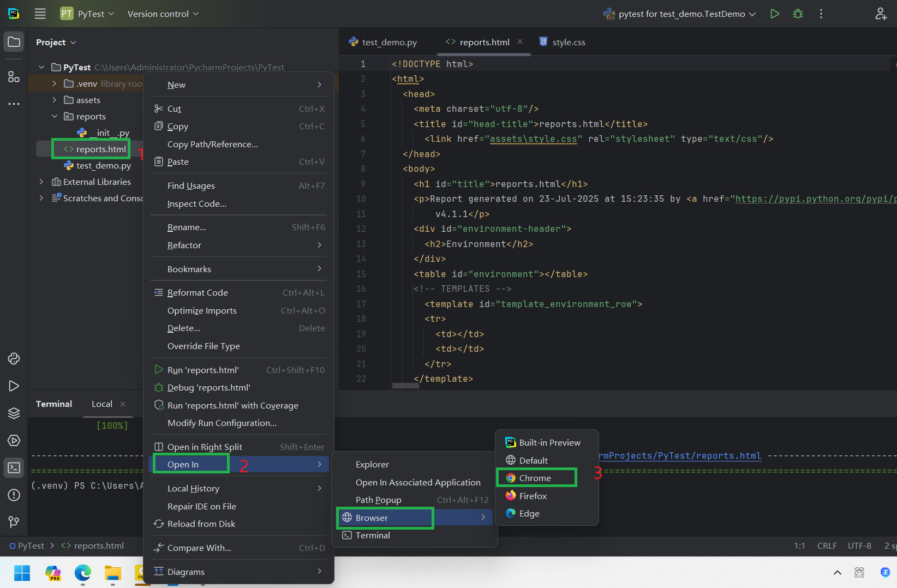Screen dimensions: 897x588
Task: Open the Run tool window icon
Action: (14, 386)
